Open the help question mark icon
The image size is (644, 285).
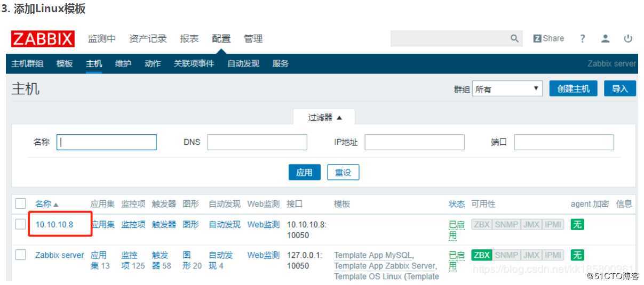(x=583, y=38)
